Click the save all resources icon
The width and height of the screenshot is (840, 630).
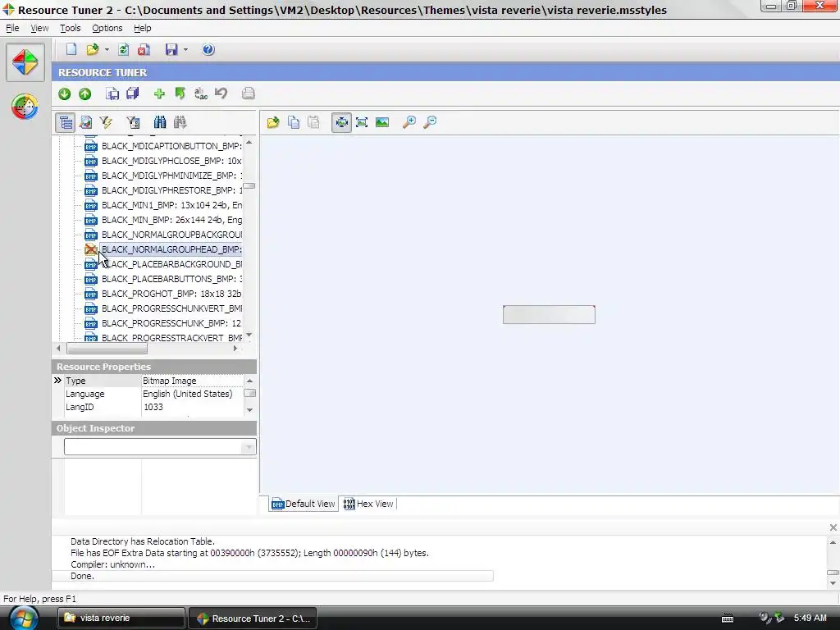click(x=132, y=94)
